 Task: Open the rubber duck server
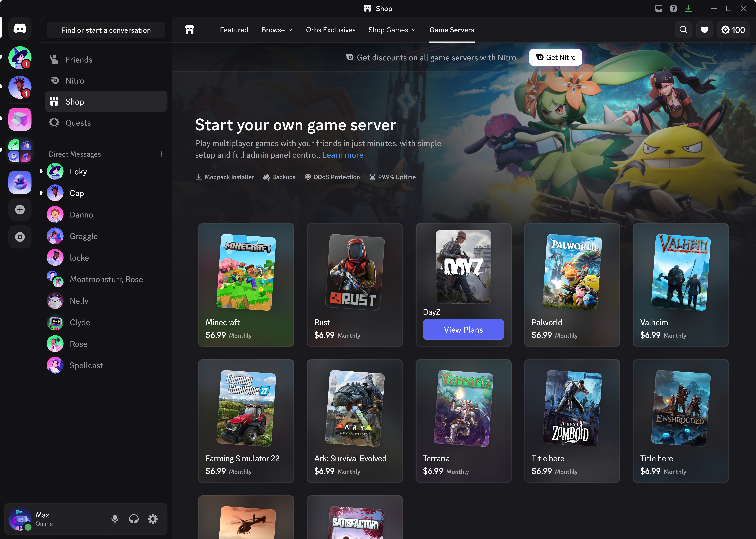pyautogui.click(x=20, y=182)
